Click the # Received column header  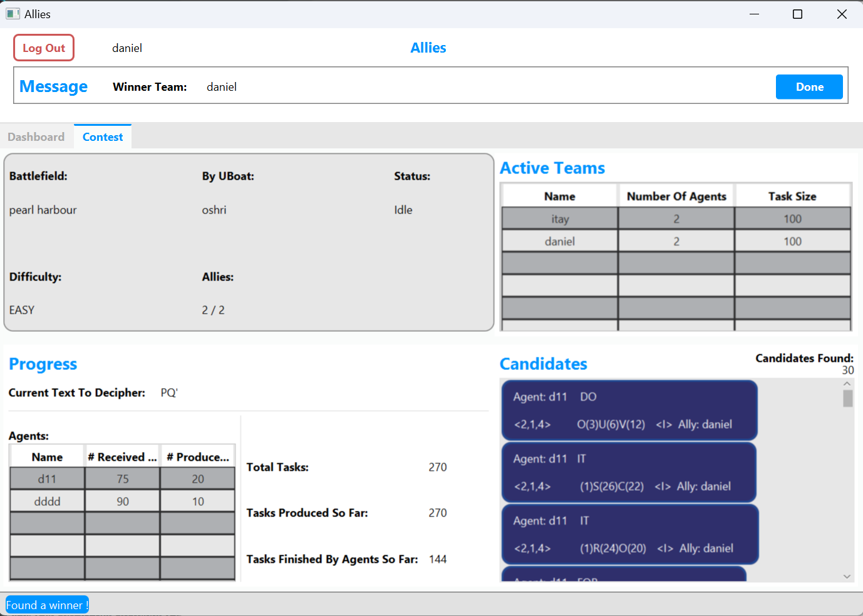pos(123,457)
